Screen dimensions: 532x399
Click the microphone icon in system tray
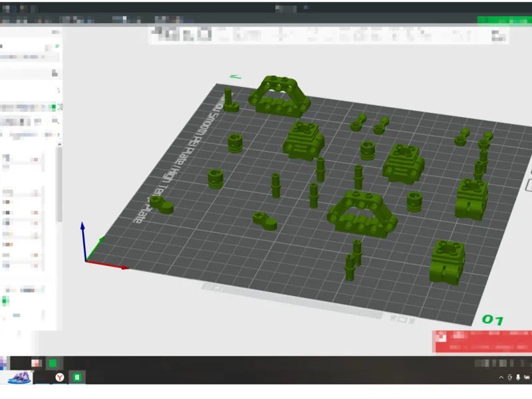pyautogui.click(x=518, y=377)
